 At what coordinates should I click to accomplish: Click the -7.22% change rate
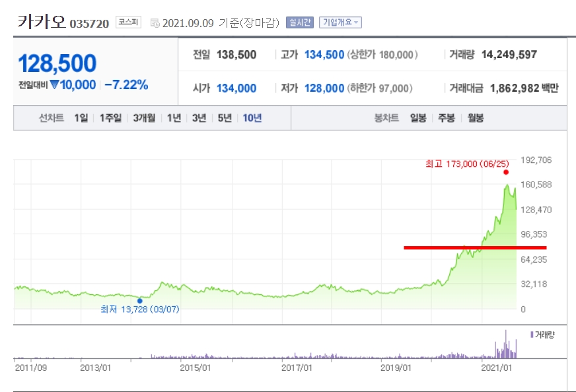tap(126, 84)
